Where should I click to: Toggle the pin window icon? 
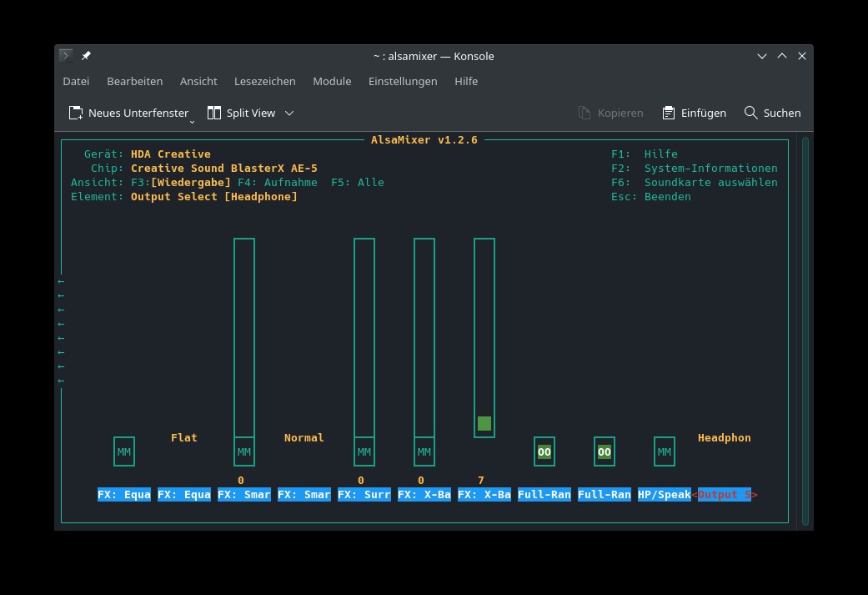[86, 55]
